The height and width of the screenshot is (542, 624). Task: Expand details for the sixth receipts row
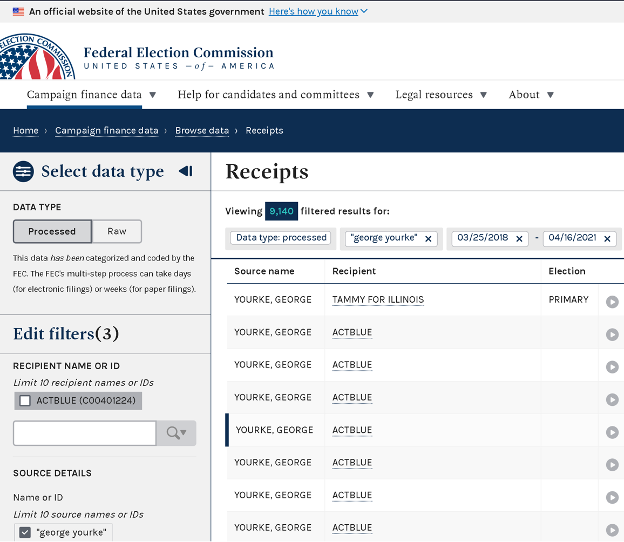click(x=612, y=465)
